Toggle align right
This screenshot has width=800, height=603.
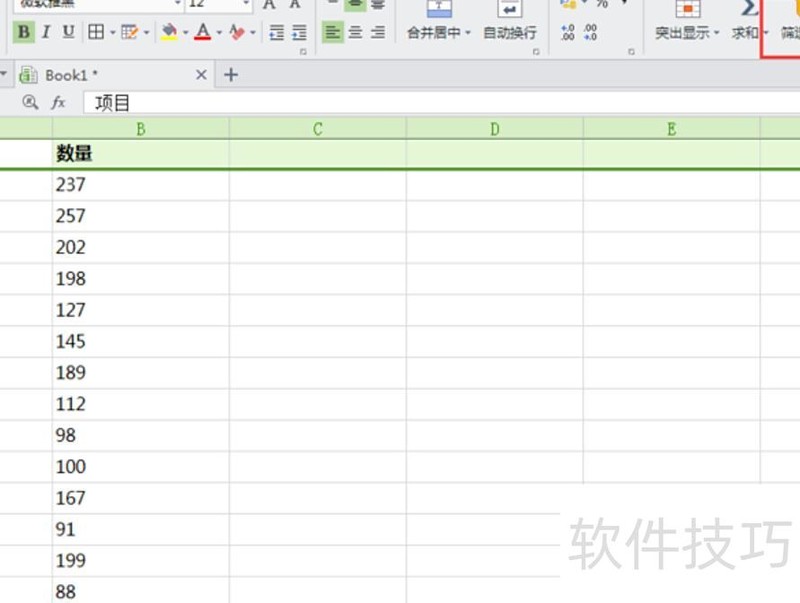coord(378,33)
